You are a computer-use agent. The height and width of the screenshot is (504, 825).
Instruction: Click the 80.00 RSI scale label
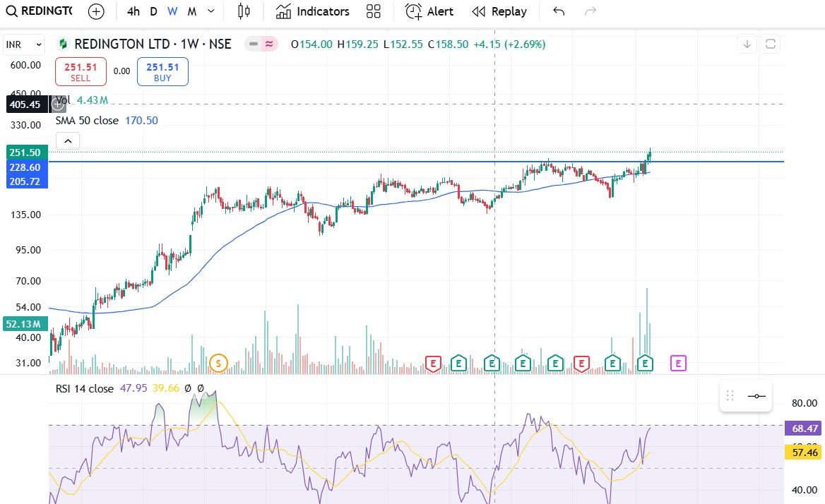[805, 403]
